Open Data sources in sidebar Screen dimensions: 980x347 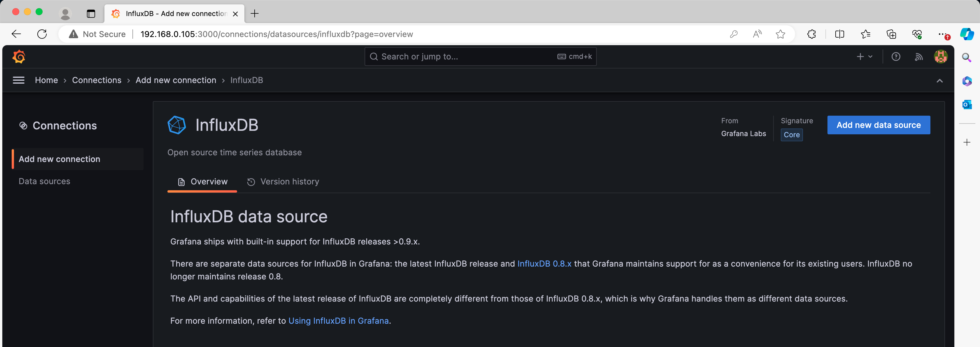pyautogui.click(x=45, y=181)
